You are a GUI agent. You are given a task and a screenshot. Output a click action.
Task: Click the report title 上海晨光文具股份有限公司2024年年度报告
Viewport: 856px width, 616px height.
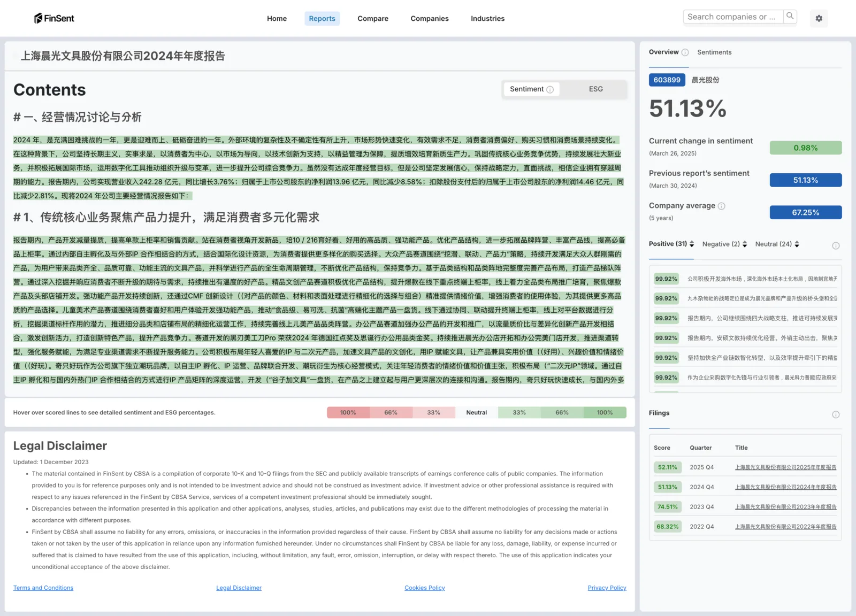click(x=123, y=56)
